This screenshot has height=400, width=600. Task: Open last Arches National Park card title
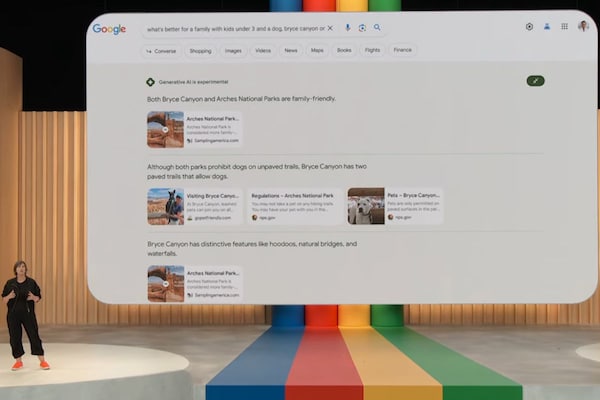(213, 273)
